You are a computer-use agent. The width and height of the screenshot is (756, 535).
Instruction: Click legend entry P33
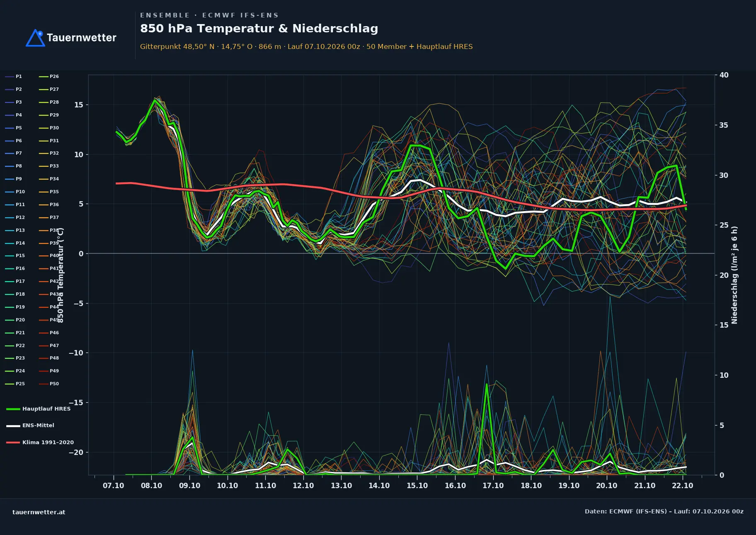(49, 166)
